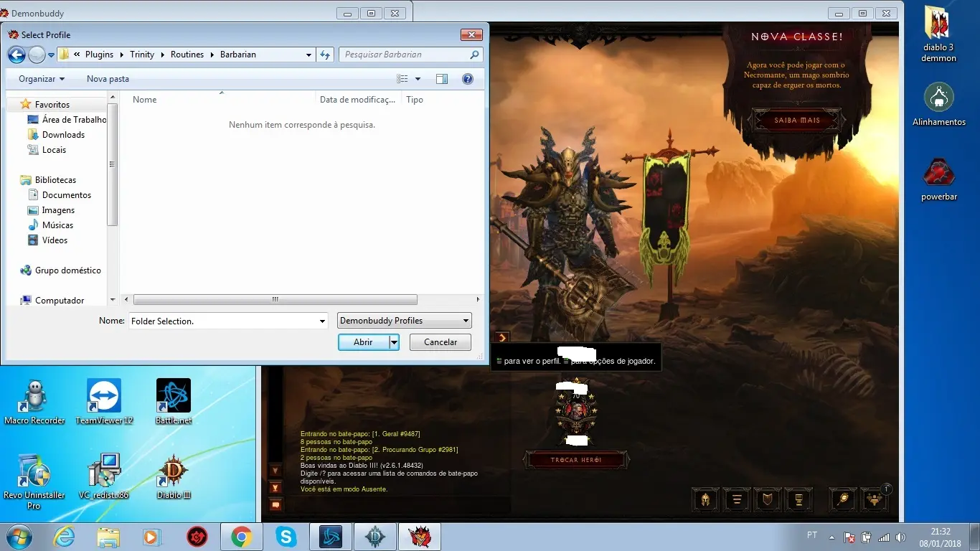Click Google Chrome in the taskbar

tap(241, 537)
